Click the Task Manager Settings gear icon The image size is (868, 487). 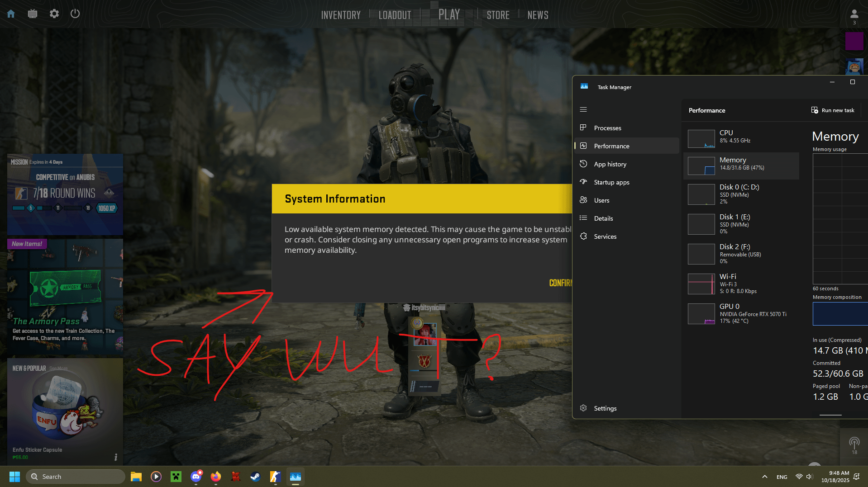click(x=583, y=408)
